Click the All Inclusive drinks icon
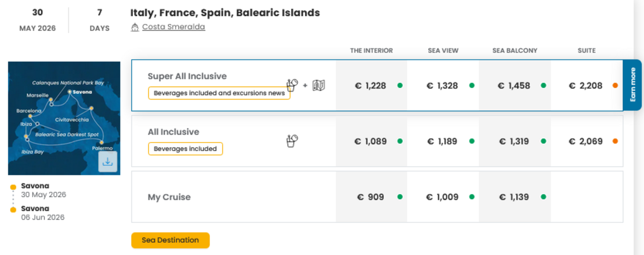Image resolution: width=644 pixels, height=255 pixels. click(x=292, y=141)
